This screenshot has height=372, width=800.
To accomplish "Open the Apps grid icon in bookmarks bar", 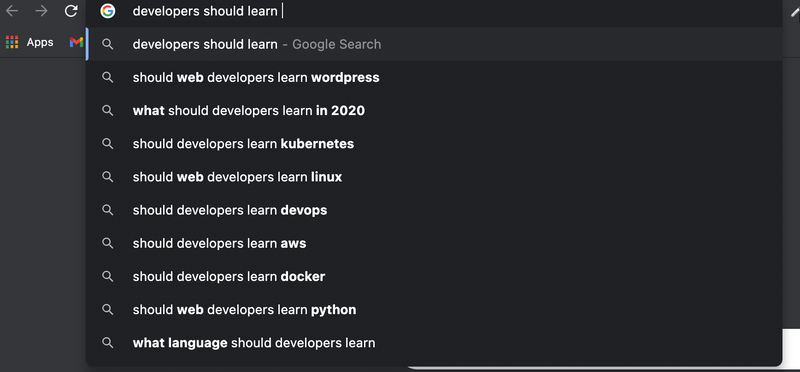I will (12, 42).
